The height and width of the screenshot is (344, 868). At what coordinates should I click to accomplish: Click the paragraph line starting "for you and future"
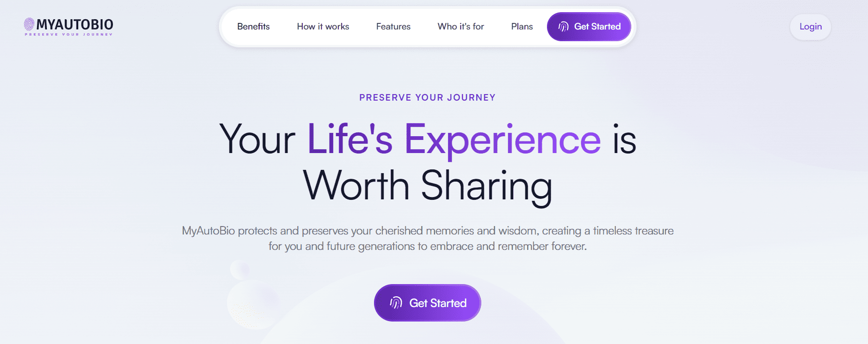coord(427,246)
